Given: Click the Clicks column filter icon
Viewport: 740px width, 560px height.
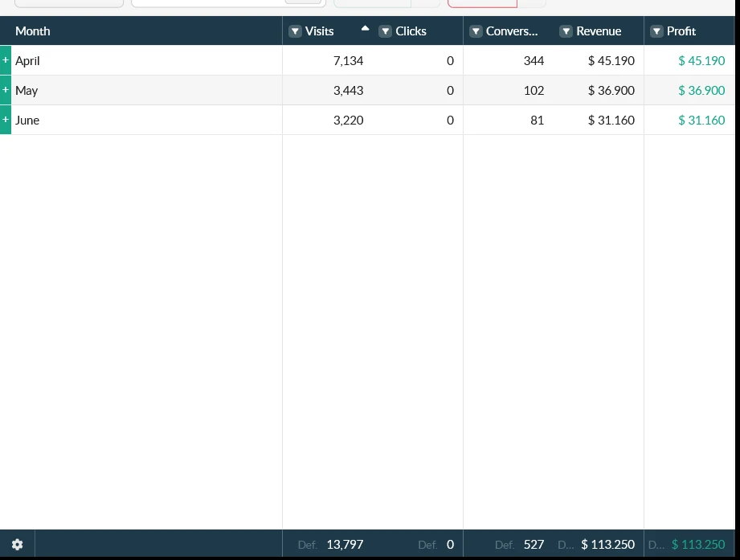Looking at the screenshot, I should 385,31.
